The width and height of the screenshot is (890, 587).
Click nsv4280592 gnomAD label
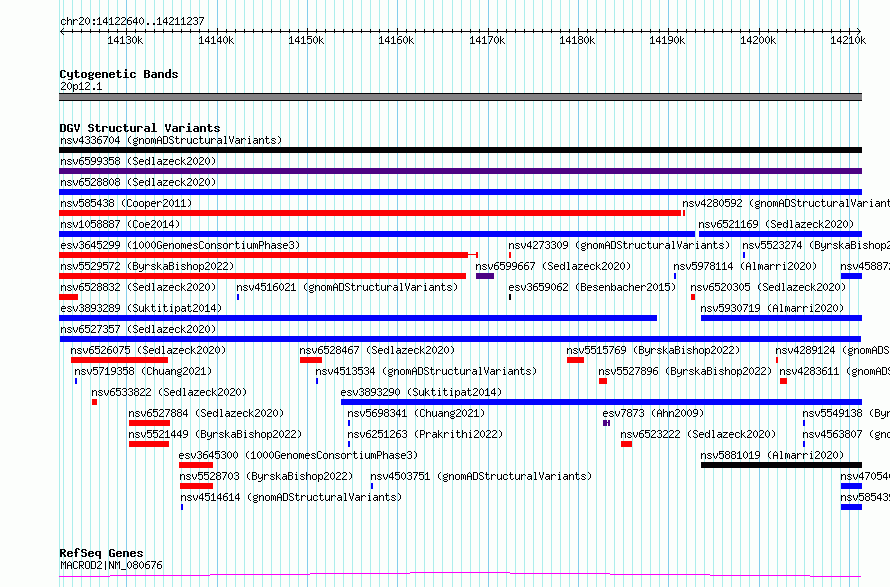(786, 203)
